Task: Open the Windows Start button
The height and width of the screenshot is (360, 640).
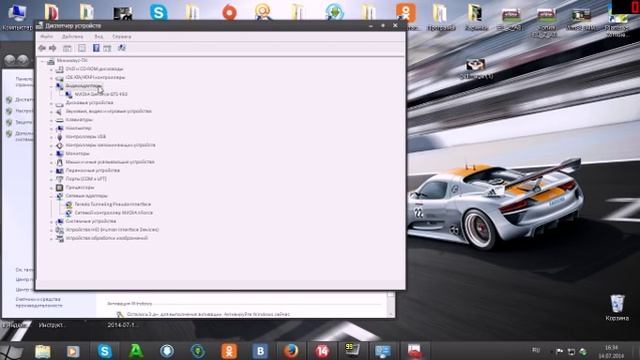Action: coord(11,351)
